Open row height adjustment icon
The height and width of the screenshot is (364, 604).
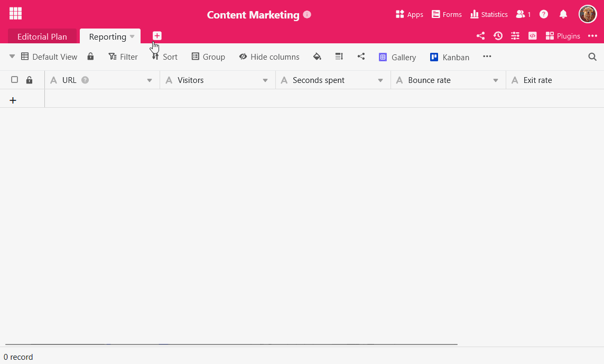[x=339, y=57]
